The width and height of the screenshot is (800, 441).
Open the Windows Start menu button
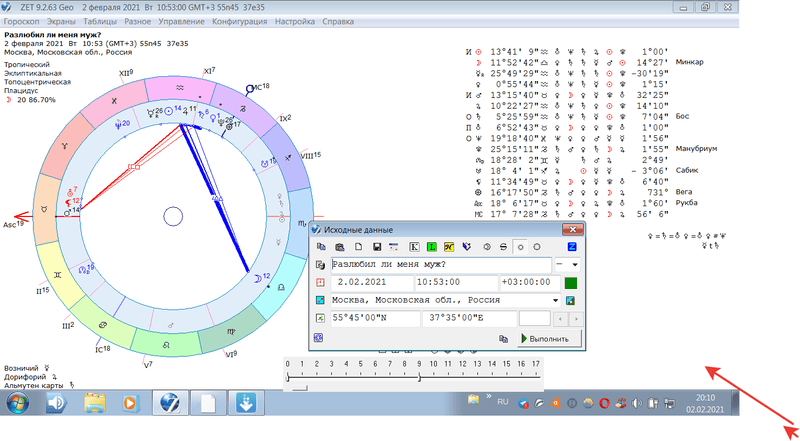coord(17,403)
